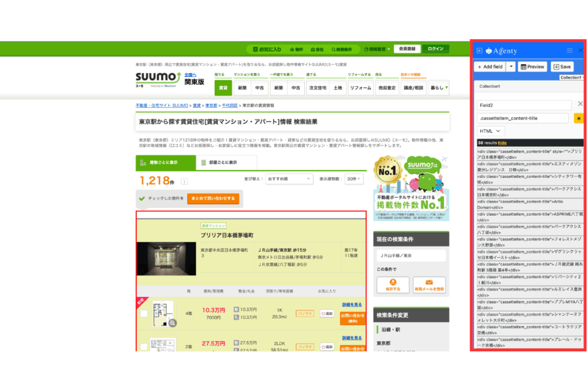Open the おすすめ順 sort dropdown
The height and width of the screenshot is (392, 588).
(289, 179)
